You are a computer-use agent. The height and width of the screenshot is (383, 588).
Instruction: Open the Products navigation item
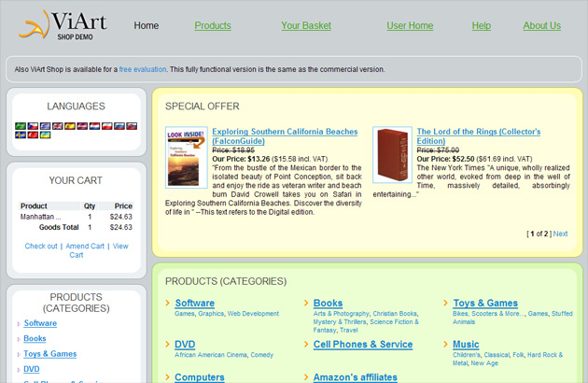click(x=213, y=25)
